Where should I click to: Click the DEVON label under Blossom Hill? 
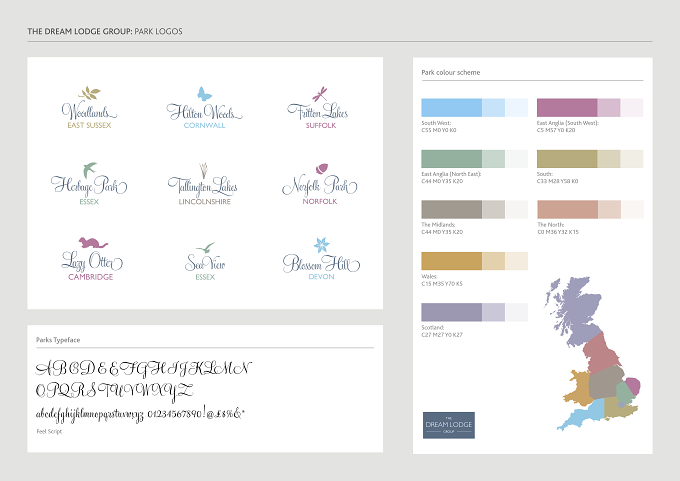321,277
